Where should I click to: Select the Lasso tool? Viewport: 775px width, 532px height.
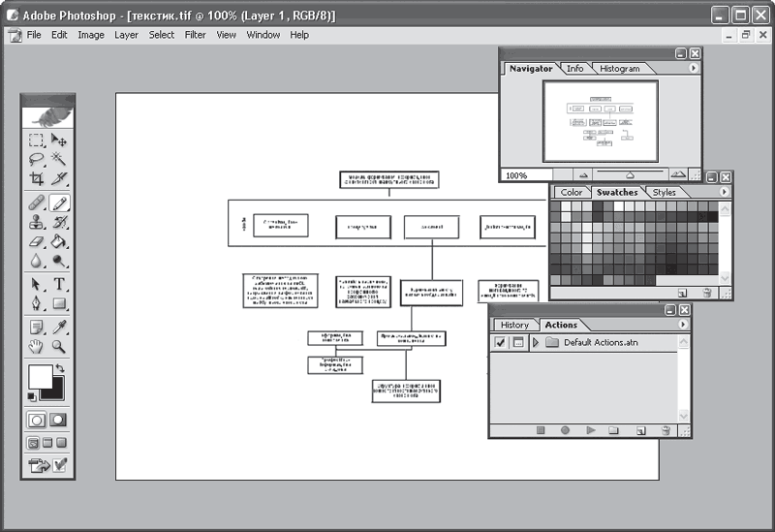point(37,160)
